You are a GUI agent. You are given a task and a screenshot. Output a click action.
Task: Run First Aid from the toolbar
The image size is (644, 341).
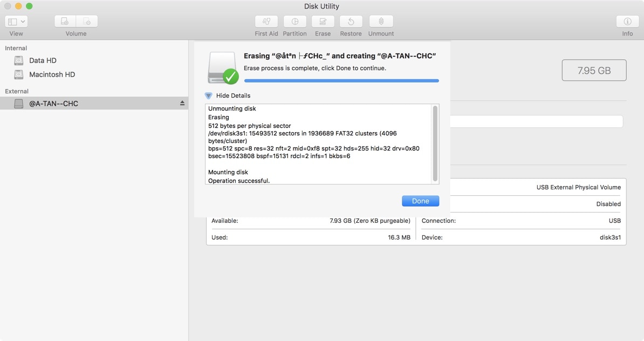point(266,22)
